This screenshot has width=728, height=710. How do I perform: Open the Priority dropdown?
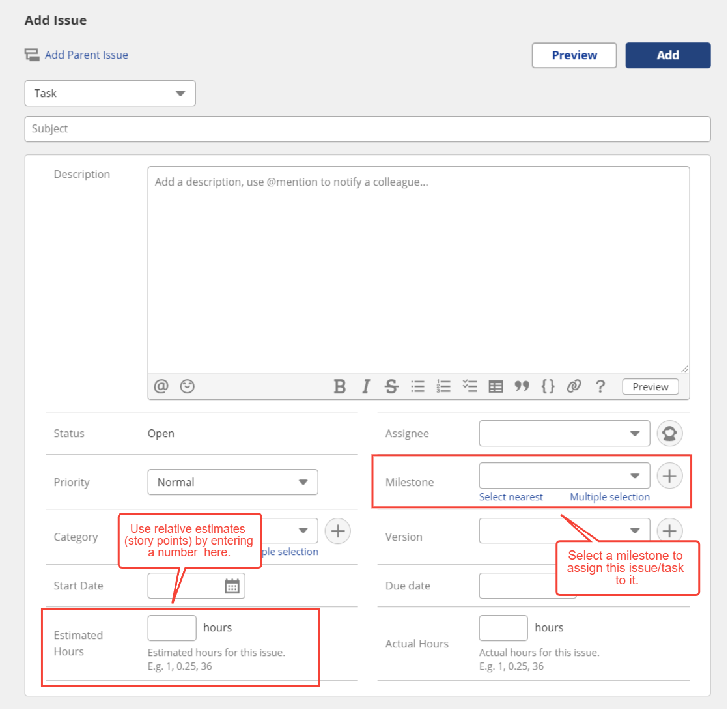(x=232, y=482)
